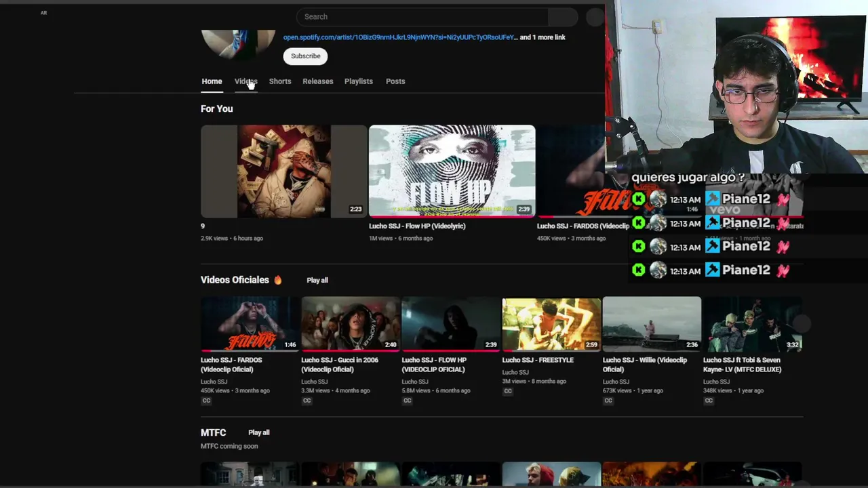
Task: Click CC badge under Gucci in 2006 video
Action: 307,401
